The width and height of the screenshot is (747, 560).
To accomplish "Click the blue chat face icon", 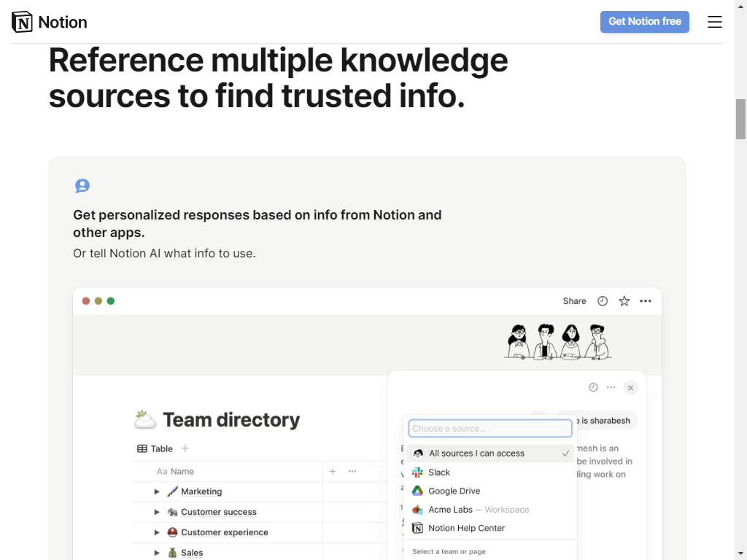I will [x=82, y=186].
